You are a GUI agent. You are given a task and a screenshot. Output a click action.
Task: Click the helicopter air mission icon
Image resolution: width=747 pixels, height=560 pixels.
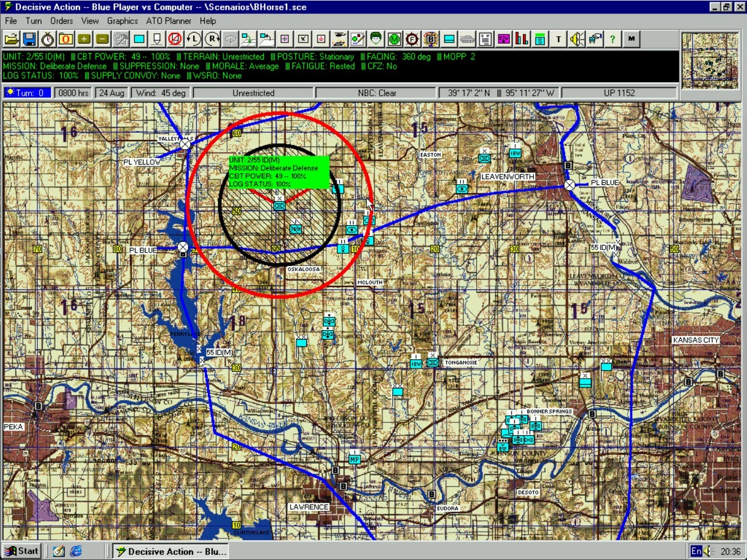click(x=339, y=39)
